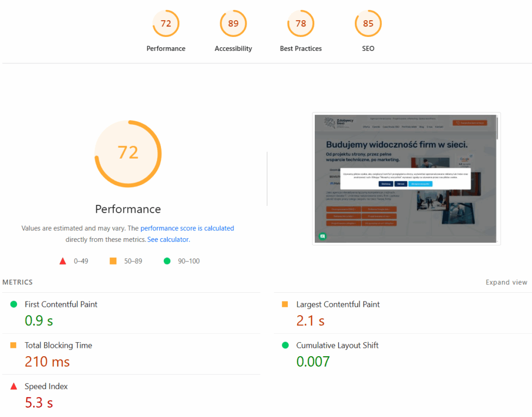This screenshot has width=532, height=417.
Task: Click the large circular 72 Performance gauge
Action: tap(128, 153)
